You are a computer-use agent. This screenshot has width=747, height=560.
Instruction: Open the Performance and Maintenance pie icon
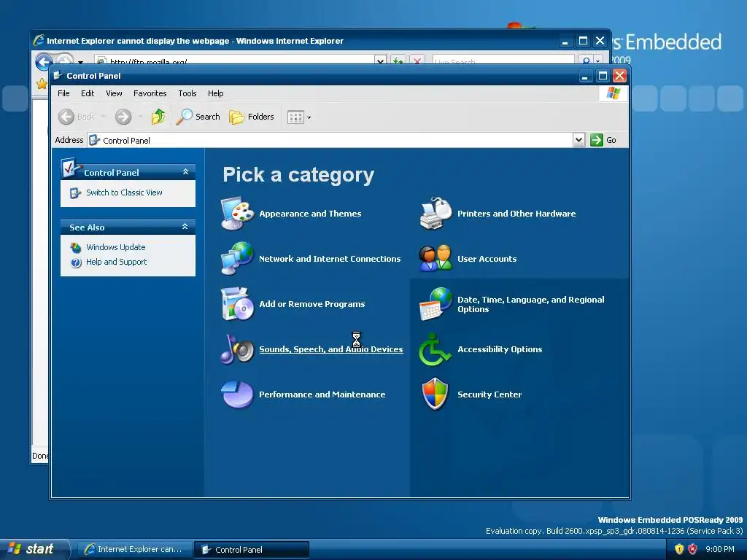pos(237,394)
